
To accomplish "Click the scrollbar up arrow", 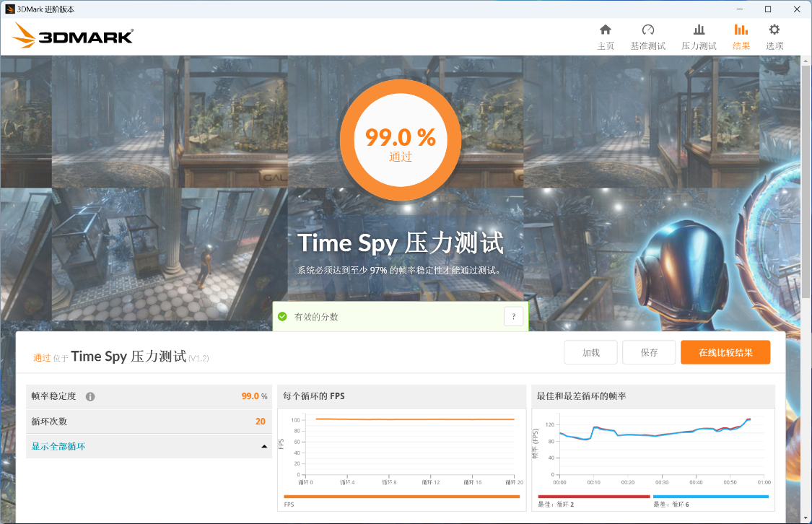I will coord(806,61).
